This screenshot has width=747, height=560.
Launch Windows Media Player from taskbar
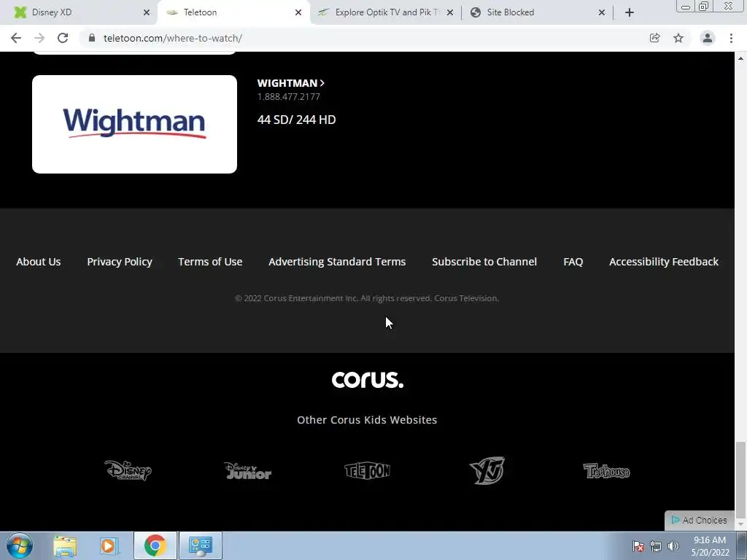tap(109, 545)
